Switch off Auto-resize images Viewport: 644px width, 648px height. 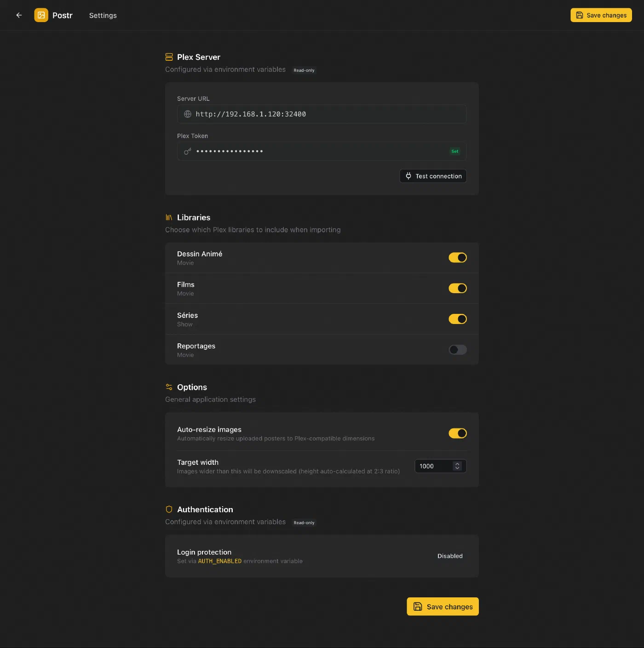click(458, 433)
